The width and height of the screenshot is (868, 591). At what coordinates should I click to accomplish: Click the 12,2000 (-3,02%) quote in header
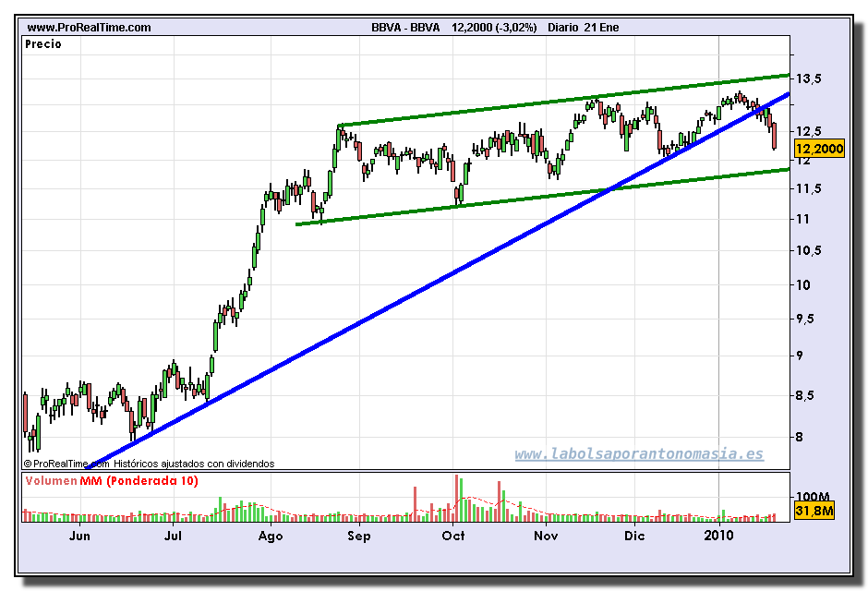tap(494, 27)
